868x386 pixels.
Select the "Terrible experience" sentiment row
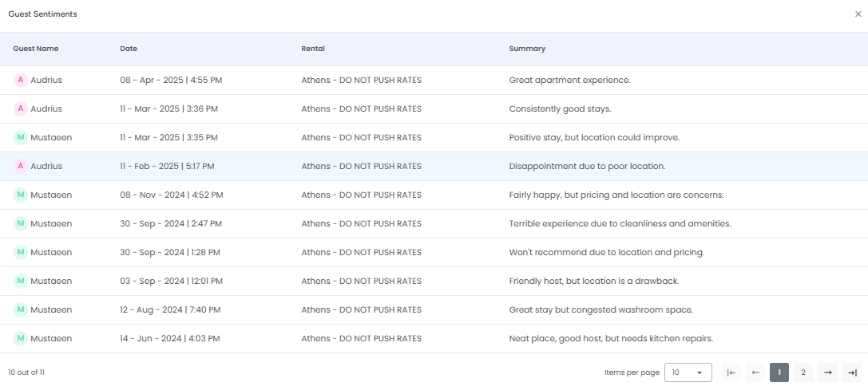pyautogui.click(x=620, y=223)
